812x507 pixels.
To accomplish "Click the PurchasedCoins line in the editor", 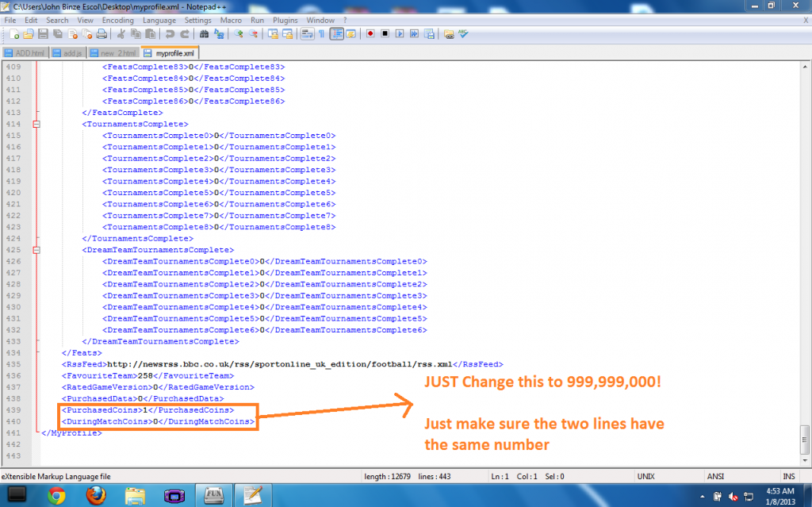I will [147, 410].
